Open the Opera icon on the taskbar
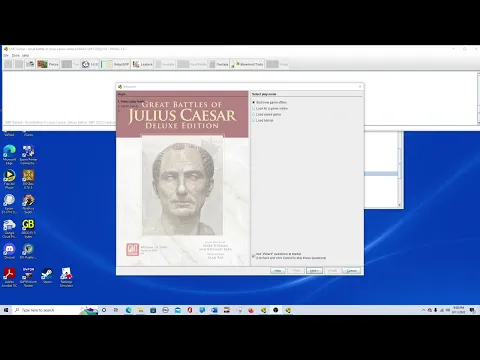This screenshot has width=480, height=360. point(190,310)
